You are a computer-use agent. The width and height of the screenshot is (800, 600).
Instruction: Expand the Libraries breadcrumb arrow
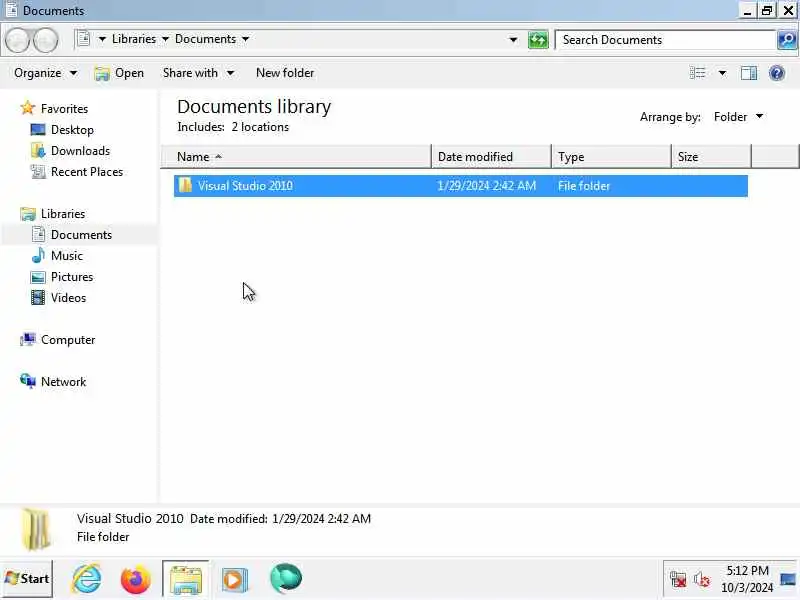(165, 39)
